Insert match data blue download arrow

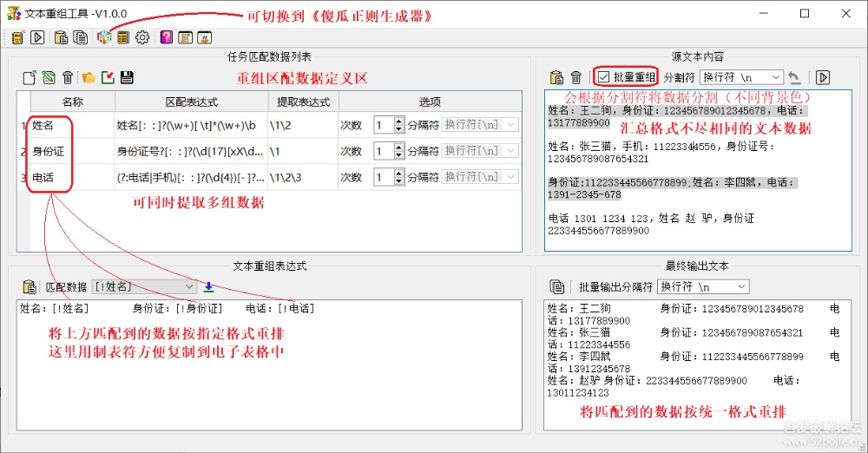pos(208,287)
